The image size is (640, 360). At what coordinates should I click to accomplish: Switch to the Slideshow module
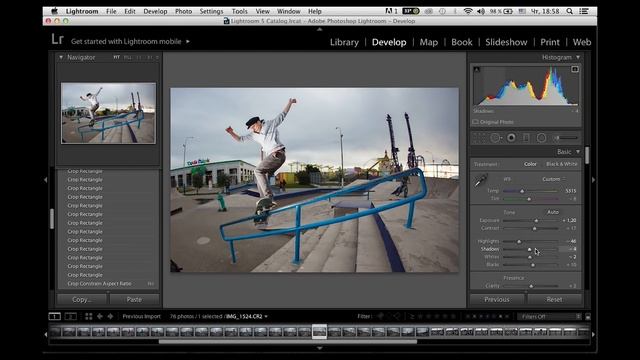pyautogui.click(x=506, y=42)
